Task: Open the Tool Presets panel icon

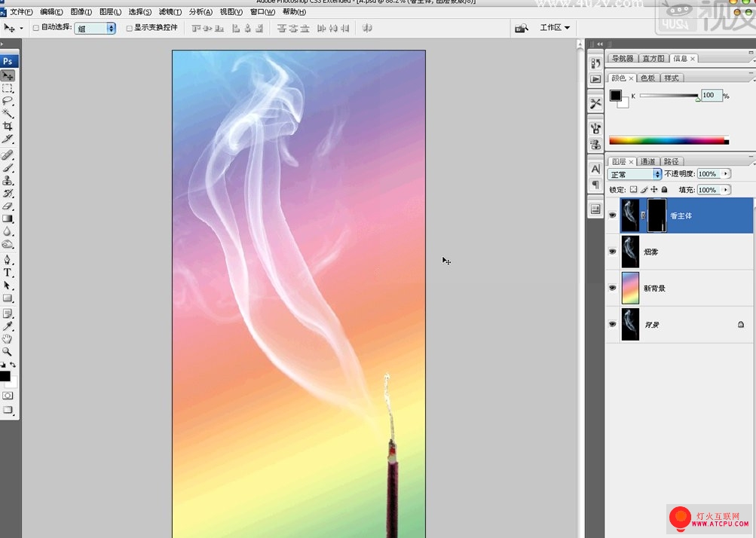Action: (595, 104)
